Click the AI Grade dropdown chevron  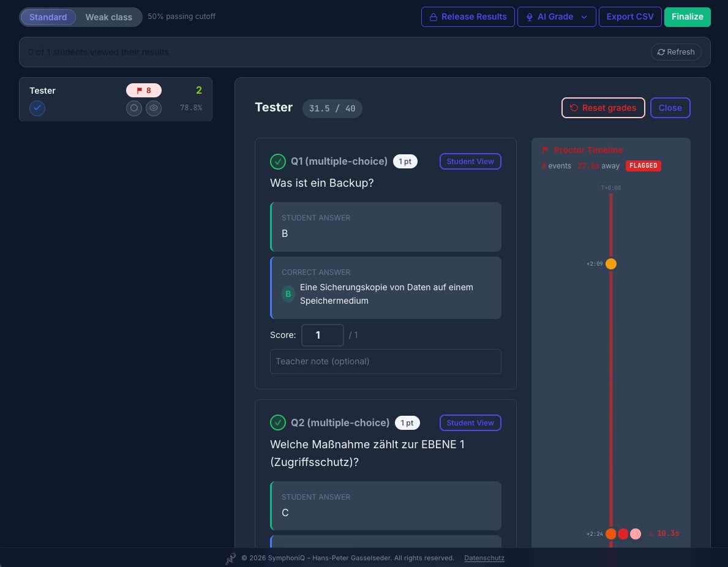pyautogui.click(x=584, y=17)
